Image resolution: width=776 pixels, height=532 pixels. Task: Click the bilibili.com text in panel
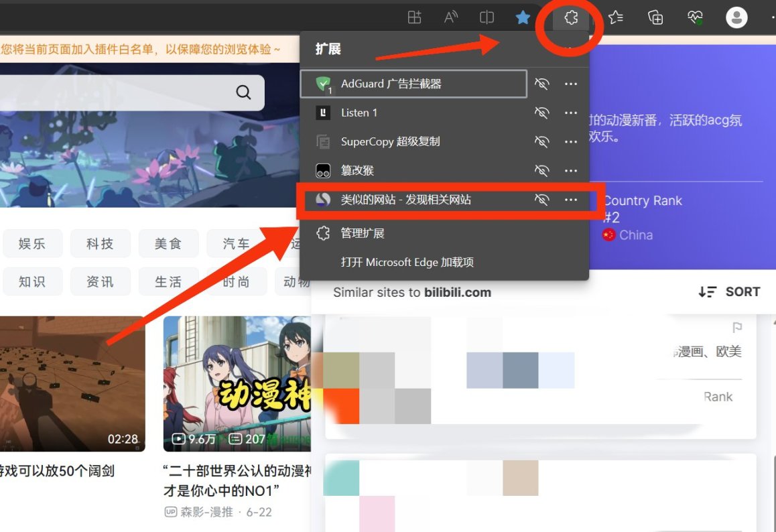(457, 293)
